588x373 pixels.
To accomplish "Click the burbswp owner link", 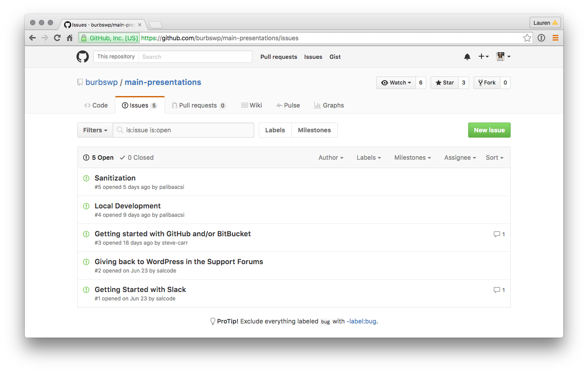I will pyautogui.click(x=101, y=82).
